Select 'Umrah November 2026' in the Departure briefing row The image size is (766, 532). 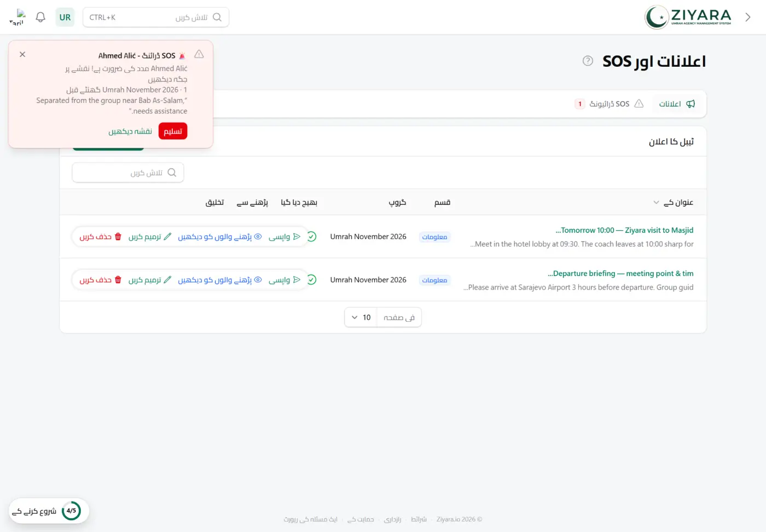(x=368, y=280)
